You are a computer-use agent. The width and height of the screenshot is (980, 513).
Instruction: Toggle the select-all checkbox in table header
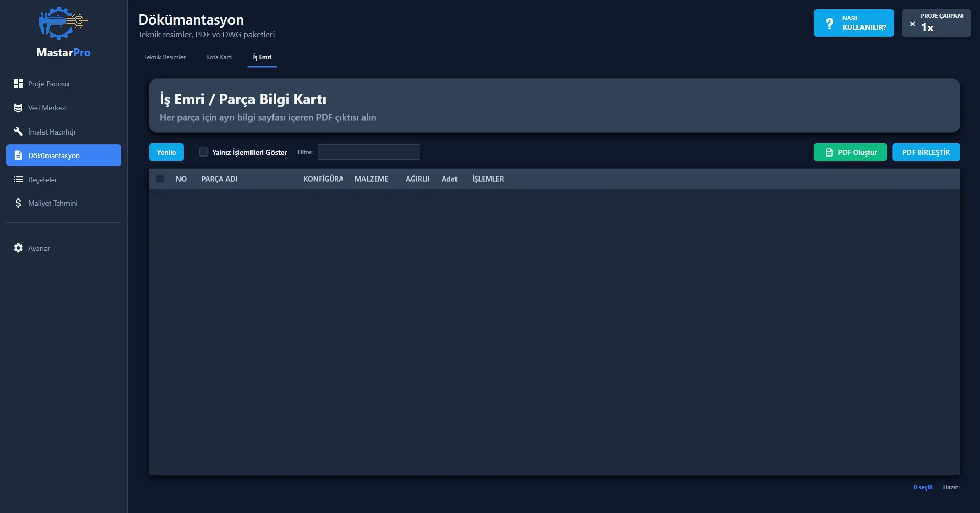(160, 179)
